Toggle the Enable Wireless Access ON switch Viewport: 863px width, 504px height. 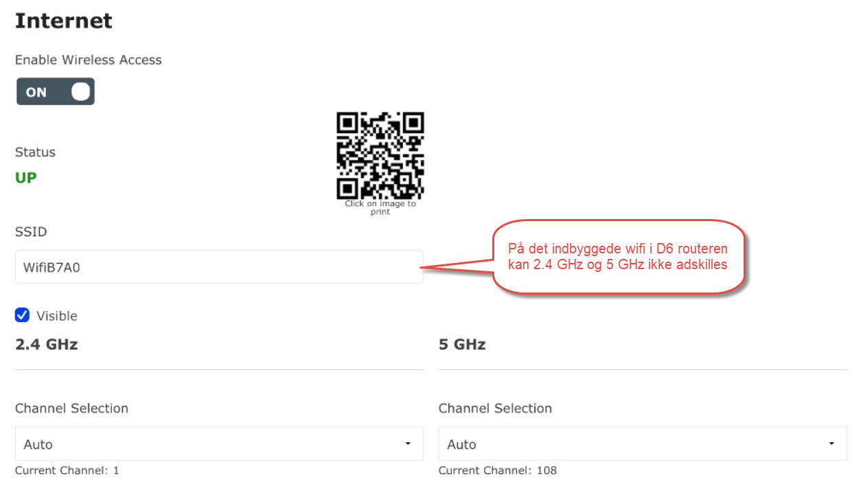click(56, 91)
